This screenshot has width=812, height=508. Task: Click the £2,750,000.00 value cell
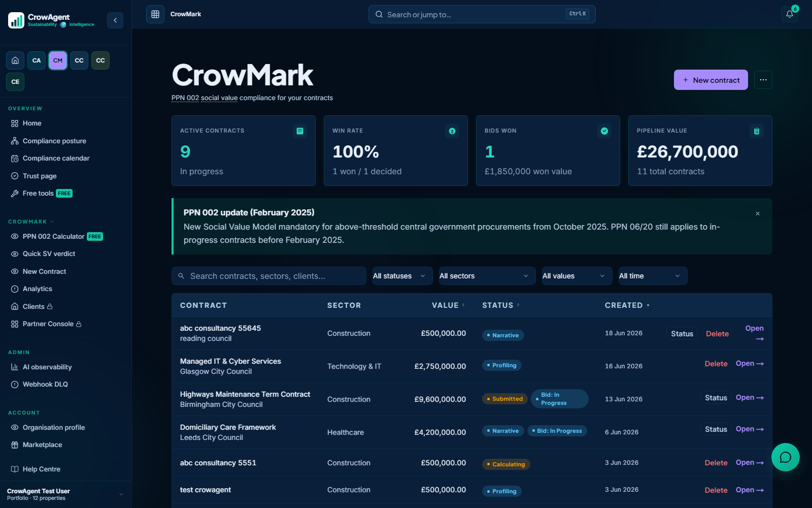[440, 366]
